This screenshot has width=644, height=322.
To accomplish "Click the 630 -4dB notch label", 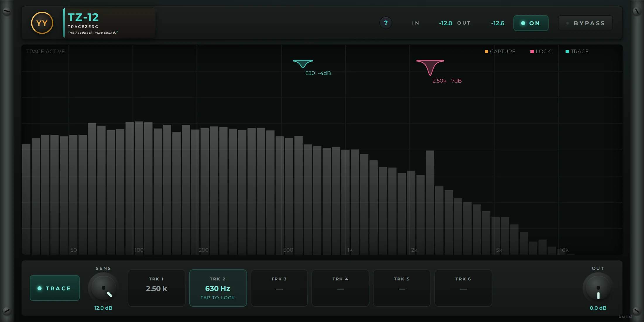I will [318, 73].
